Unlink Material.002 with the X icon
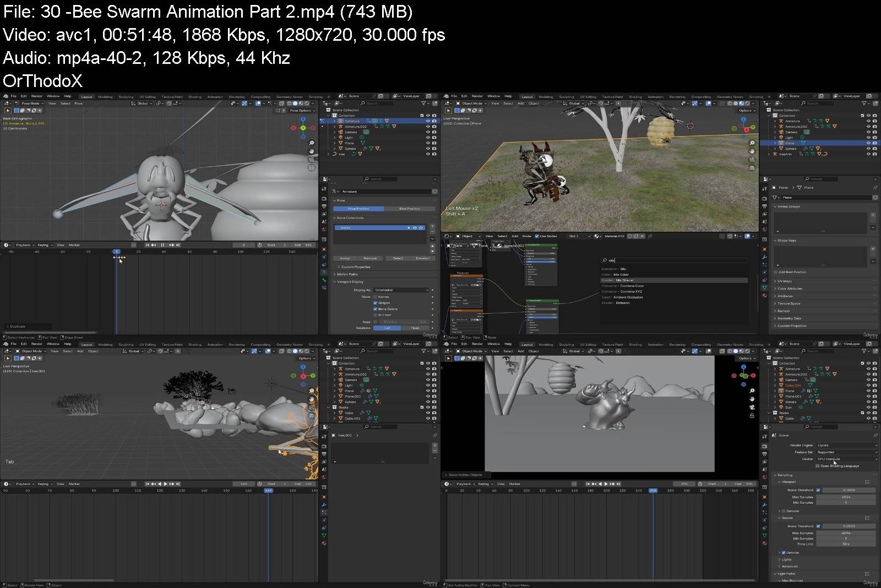Image resolution: width=881 pixels, height=588 pixels. 642,236
